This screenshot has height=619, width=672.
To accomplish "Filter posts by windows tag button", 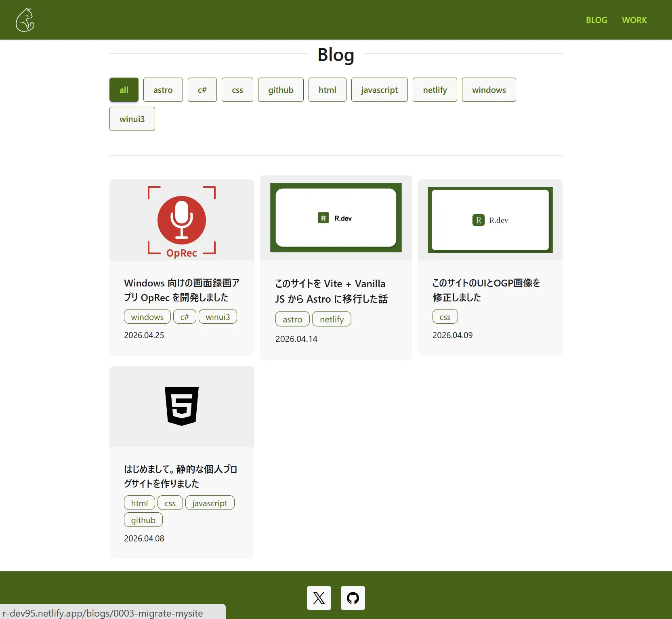I will click(x=489, y=90).
